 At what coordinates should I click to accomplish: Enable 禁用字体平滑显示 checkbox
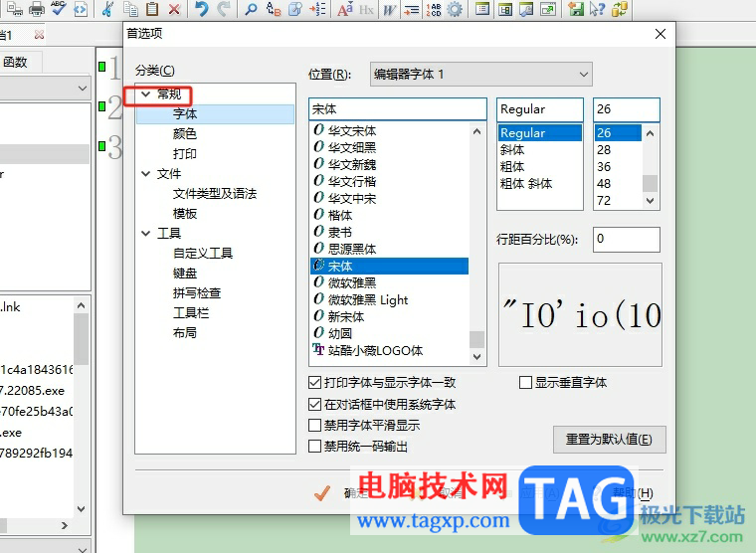pos(314,426)
